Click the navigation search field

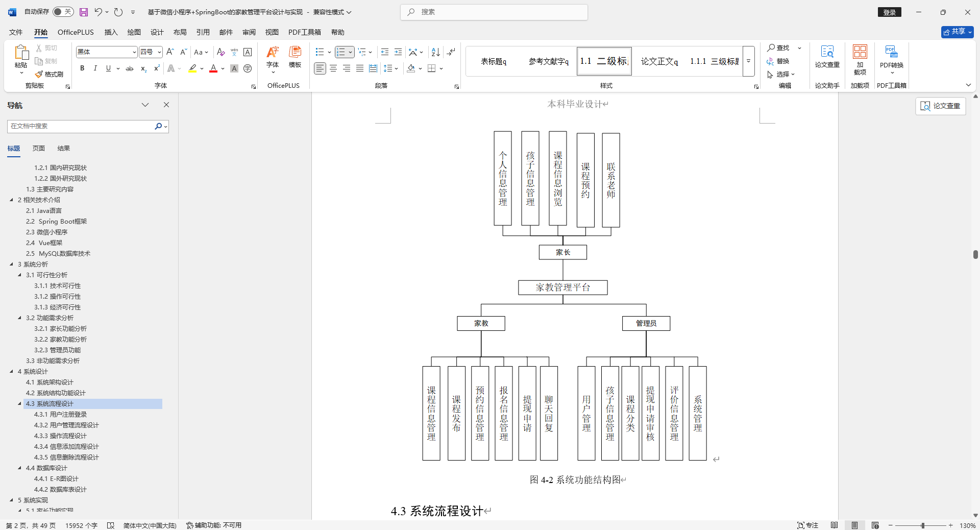click(82, 126)
